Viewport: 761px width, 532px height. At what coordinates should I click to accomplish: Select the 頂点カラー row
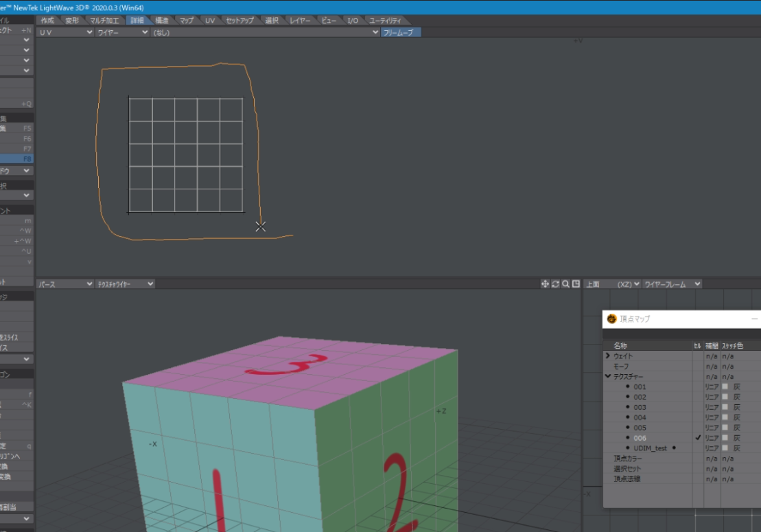coord(628,459)
